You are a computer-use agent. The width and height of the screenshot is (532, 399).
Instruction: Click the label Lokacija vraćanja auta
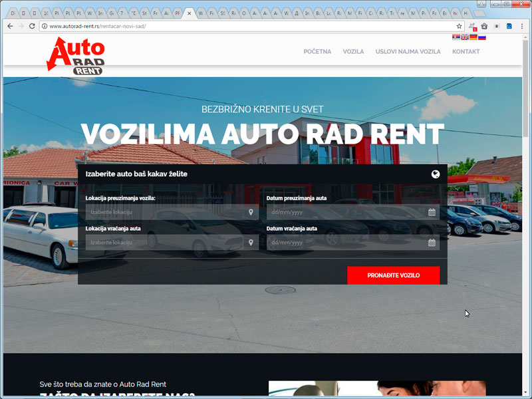(113, 229)
